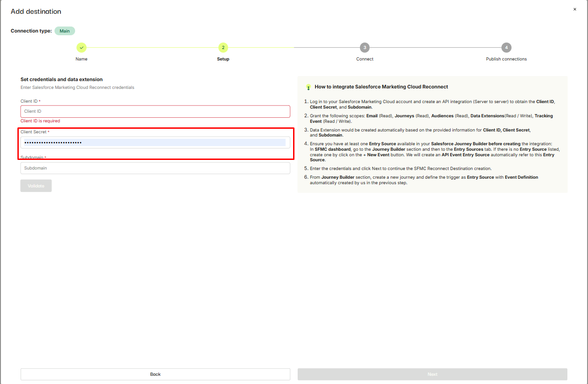This screenshot has height=384, width=588.
Task: Click the completed checkmark step circle
Action: (82, 48)
